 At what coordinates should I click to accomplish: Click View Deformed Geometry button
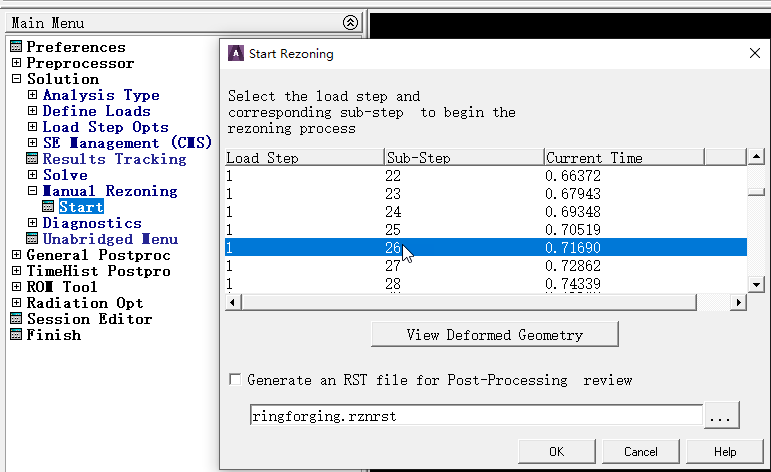tap(495, 334)
